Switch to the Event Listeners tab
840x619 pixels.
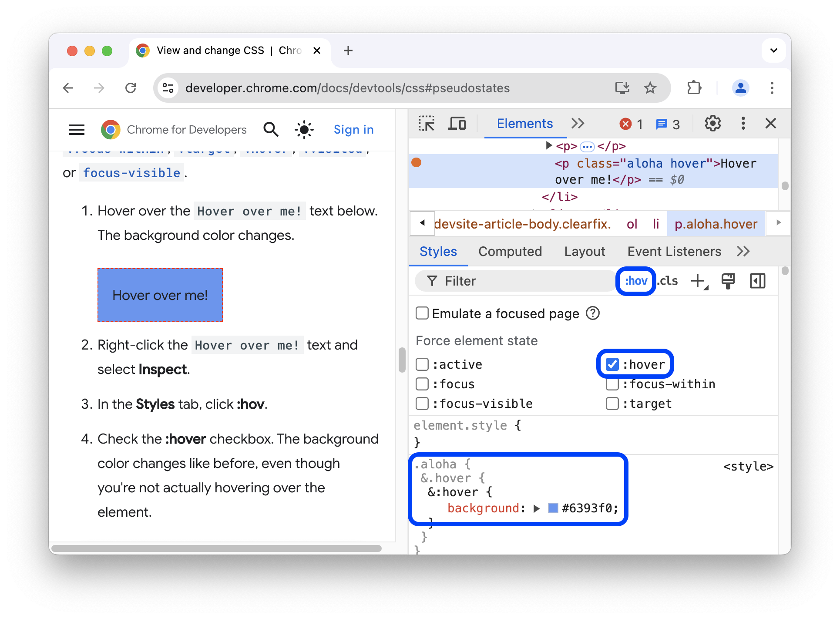(x=674, y=251)
